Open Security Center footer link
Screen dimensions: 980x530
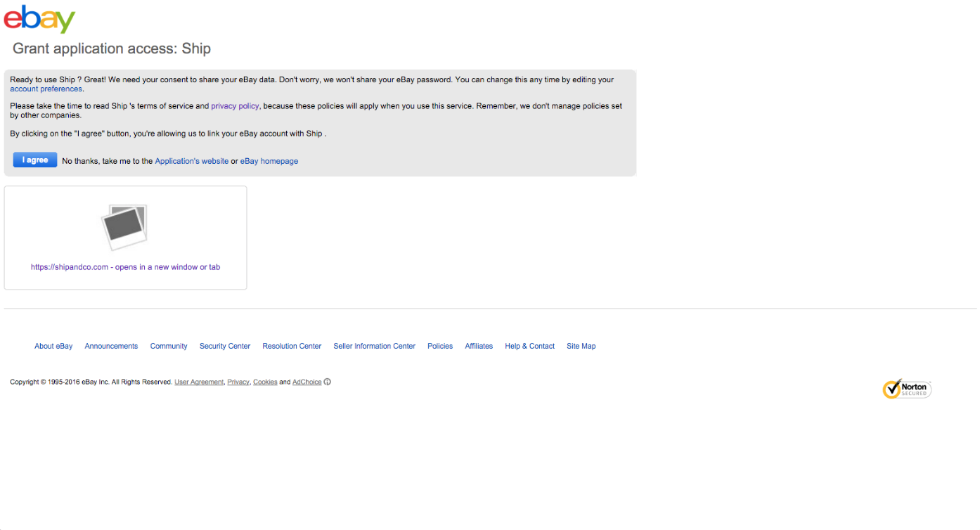[x=225, y=346]
